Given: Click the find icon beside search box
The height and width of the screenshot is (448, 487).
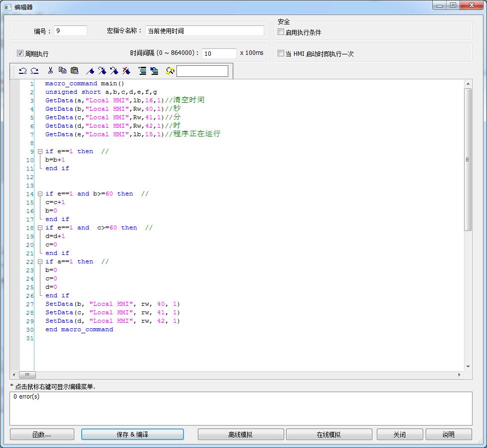Looking at the screenshot, I should (169, 71).
